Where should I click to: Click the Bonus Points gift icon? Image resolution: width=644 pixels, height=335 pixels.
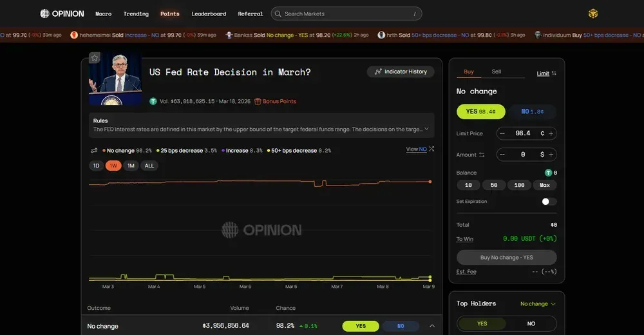(x=258, y=101)
